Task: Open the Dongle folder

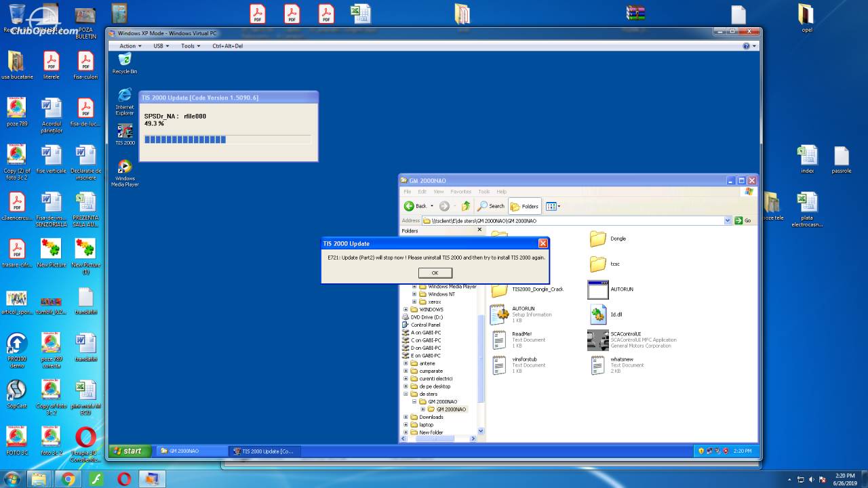Action: (608, 239)
